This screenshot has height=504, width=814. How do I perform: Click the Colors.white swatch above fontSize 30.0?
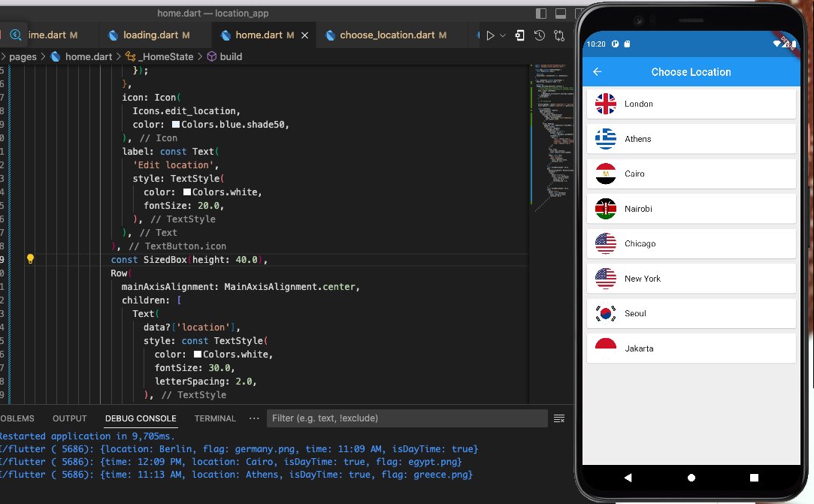click(198, 355)
